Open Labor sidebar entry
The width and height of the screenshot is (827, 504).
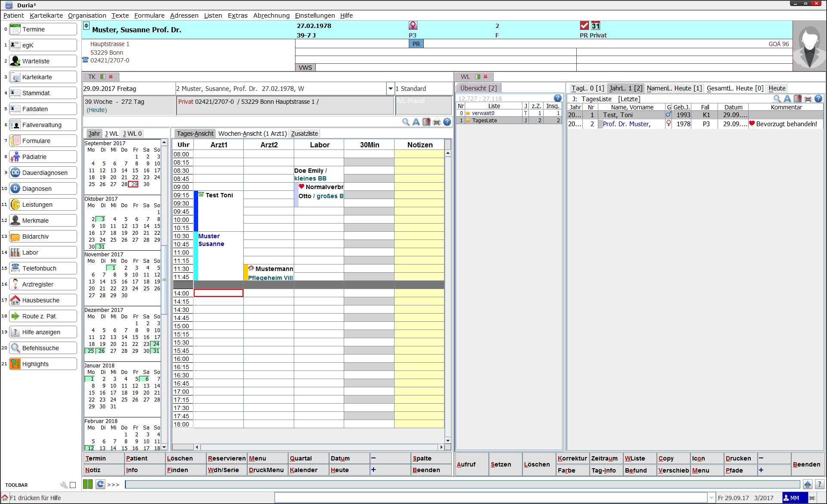click(x=43, y=252)
